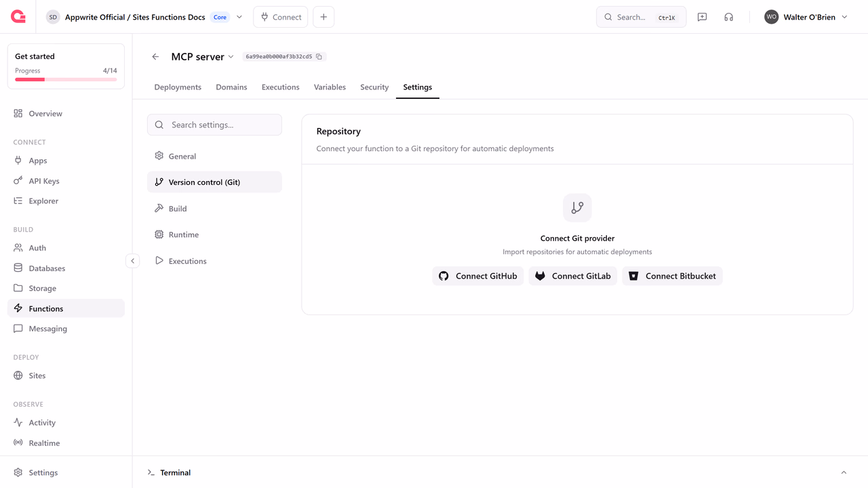Switch to the Domains tab
The image size is (868, 488).
pyautogui.click(x=231, y=87)
